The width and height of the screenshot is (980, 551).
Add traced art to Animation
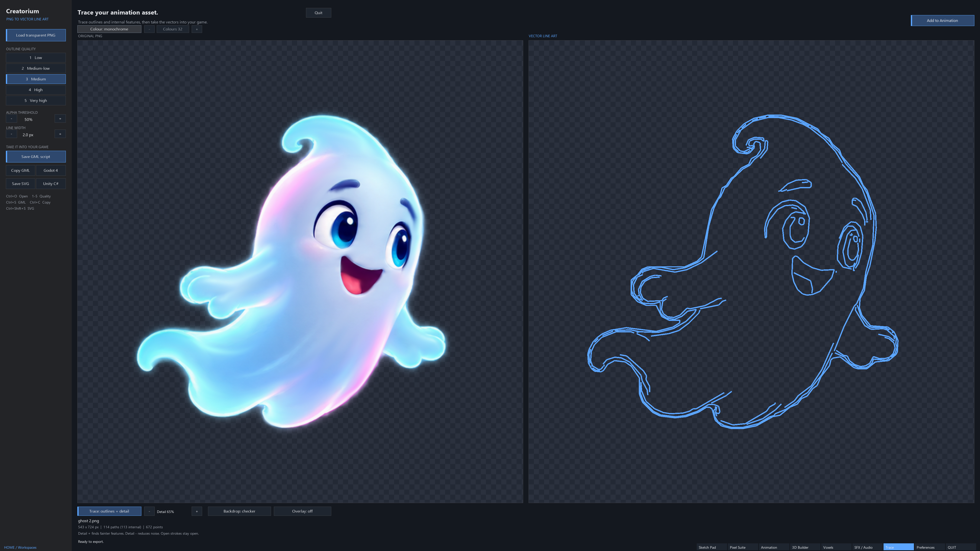(942, 20)
